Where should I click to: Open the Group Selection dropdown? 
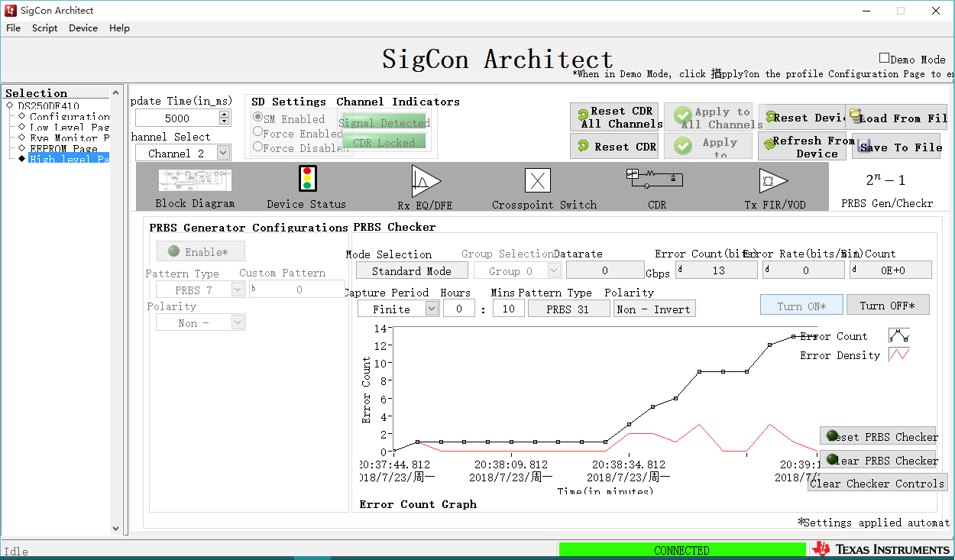[x=554, y=270]
